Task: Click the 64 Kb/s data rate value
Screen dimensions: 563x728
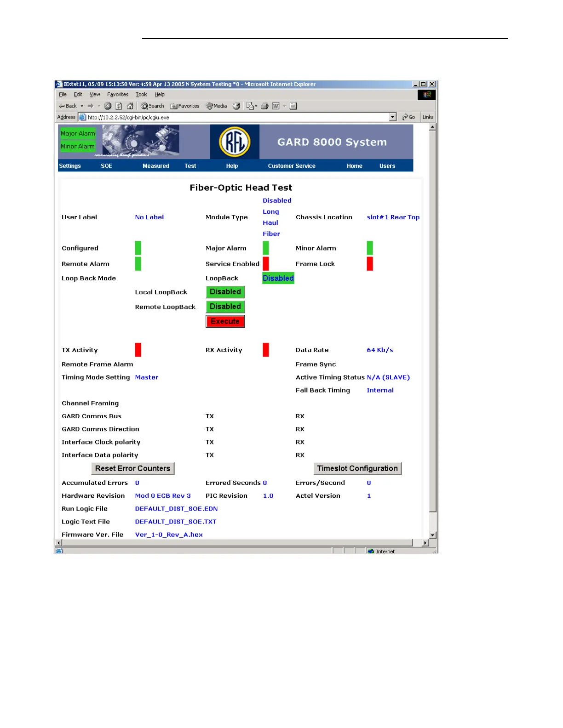Action: coord(380,350)
